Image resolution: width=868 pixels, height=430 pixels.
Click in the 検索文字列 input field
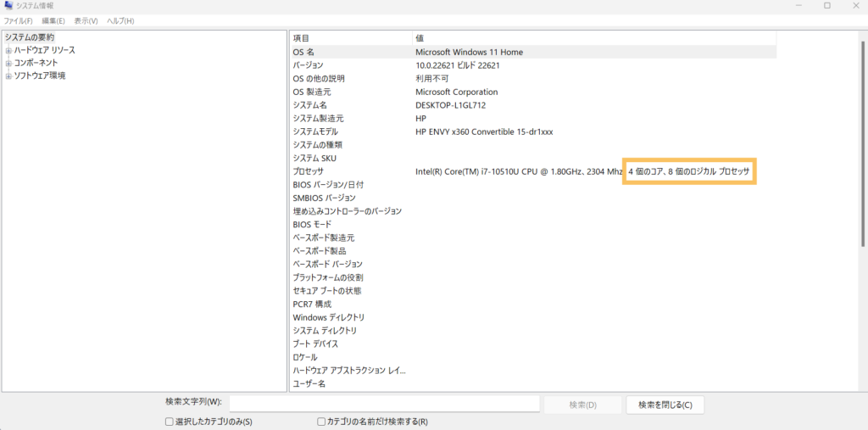(x=384, y=404)
